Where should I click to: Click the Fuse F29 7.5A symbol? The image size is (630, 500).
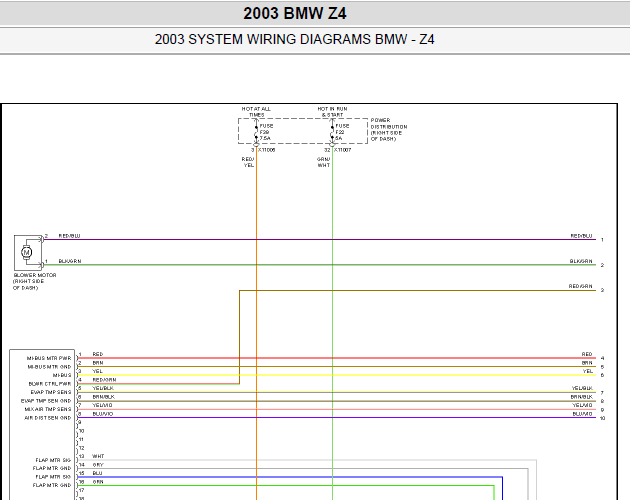click(256, 132)
